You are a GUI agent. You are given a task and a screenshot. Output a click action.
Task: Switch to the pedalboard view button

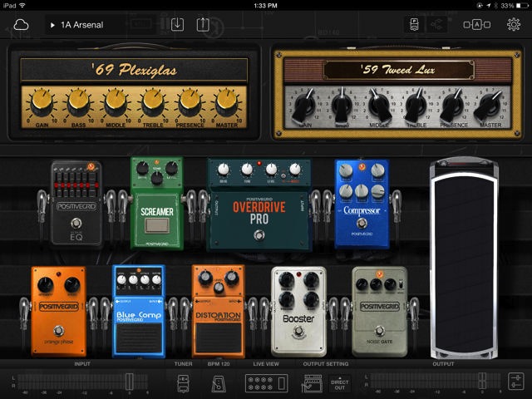click(415, 25)
